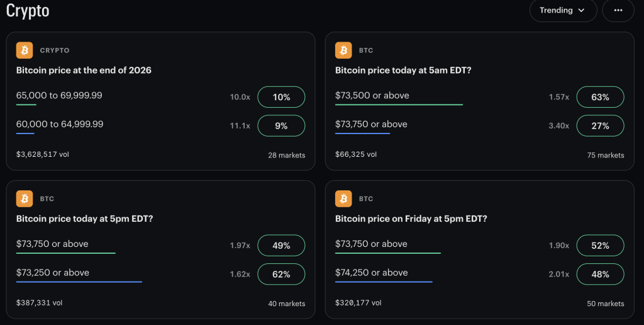The image size is (644, 325).
Task: Select the '$74,250 or above' outcome
Action: 371,273
